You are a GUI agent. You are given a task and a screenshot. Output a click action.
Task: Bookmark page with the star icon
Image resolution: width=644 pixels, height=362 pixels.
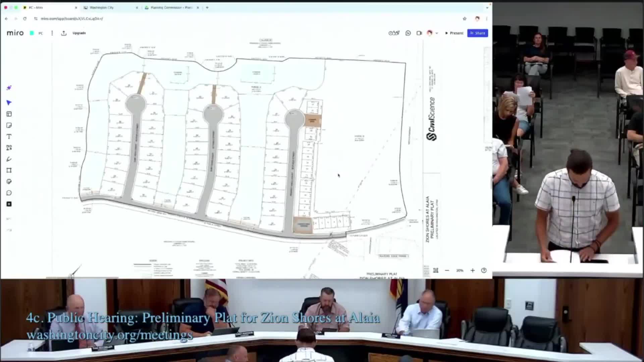(465, 19)
